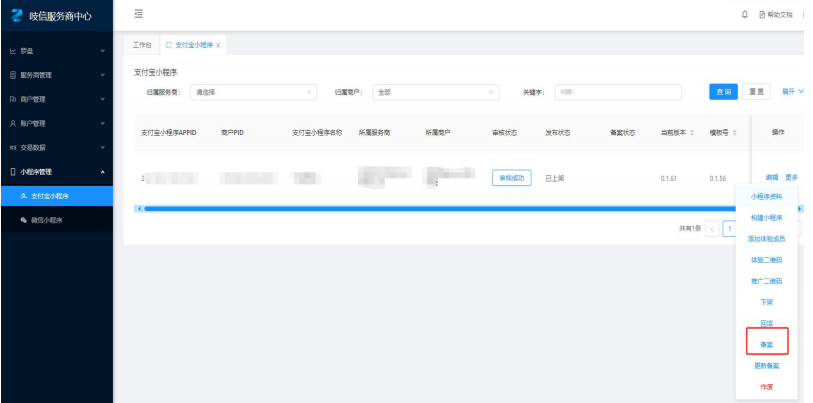The height and width of the screenshot is (403, 813).
Task: Choose 构建小程序 in the more menu
Action: coord(766,217)
